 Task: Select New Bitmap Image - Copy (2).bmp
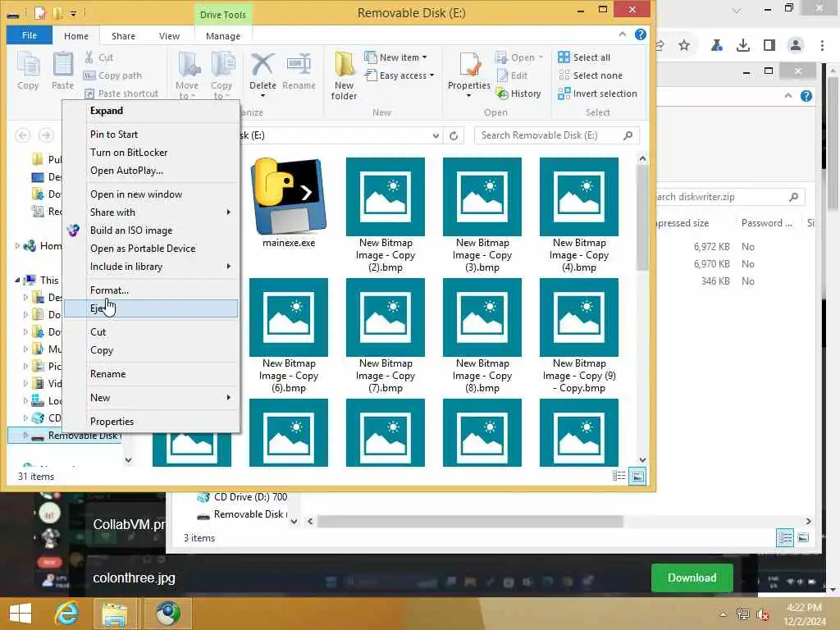[386, 215]
